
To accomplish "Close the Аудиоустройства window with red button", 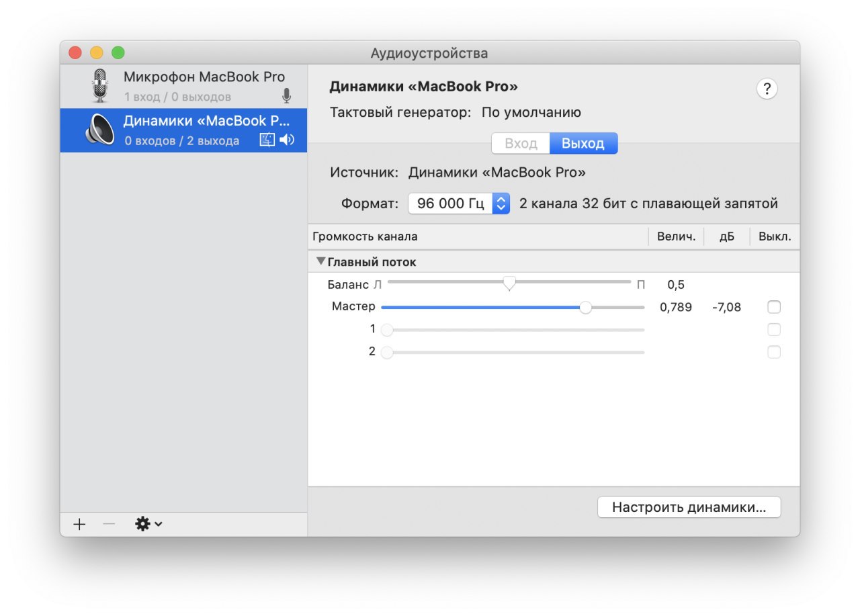I will click(x=75, y=52).
